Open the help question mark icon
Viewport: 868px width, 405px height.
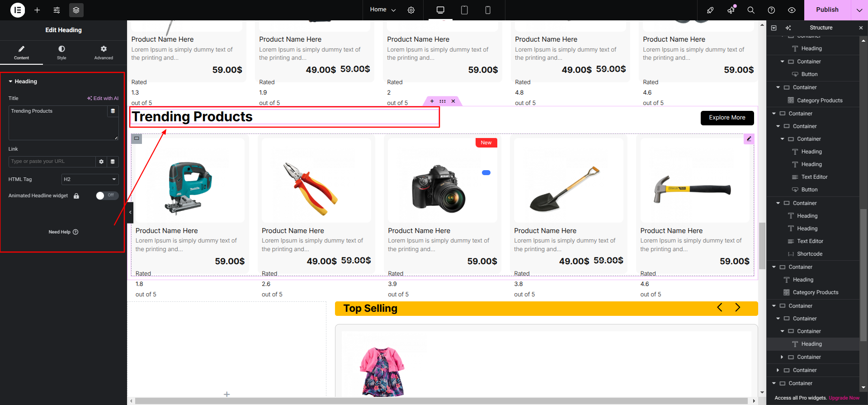[771, 10]
